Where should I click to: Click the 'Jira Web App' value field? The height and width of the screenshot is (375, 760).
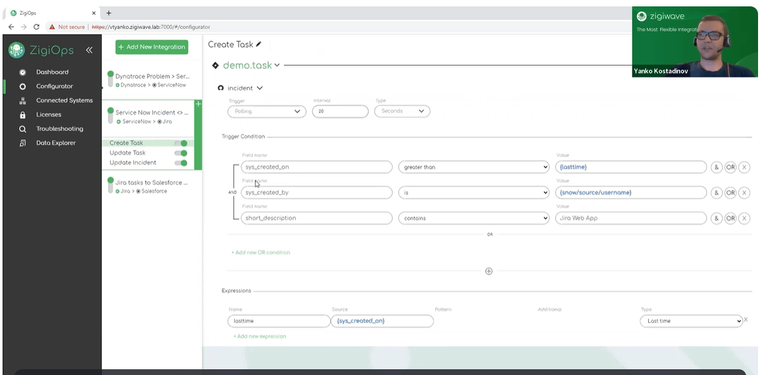point(631,219)
